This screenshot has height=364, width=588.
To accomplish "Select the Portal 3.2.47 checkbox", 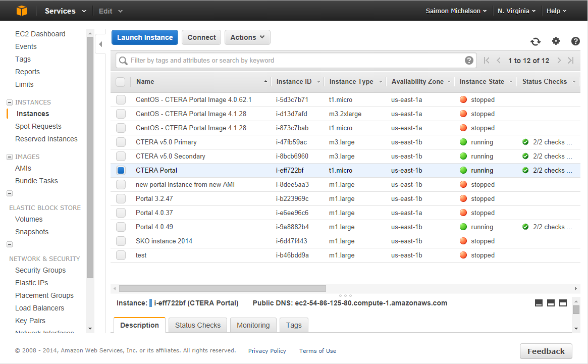I will point(121,198).
